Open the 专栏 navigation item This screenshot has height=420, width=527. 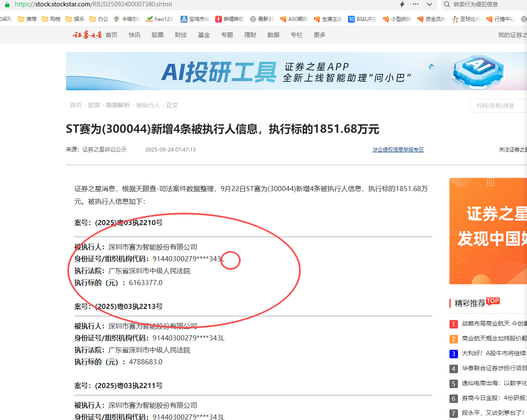pos(297,35)
